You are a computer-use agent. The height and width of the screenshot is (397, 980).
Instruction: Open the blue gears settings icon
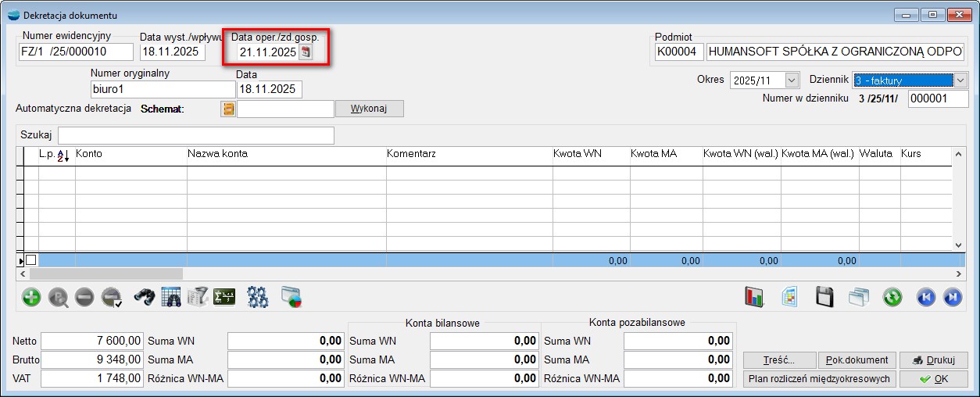pyautogui.click(x=258, y=297)
